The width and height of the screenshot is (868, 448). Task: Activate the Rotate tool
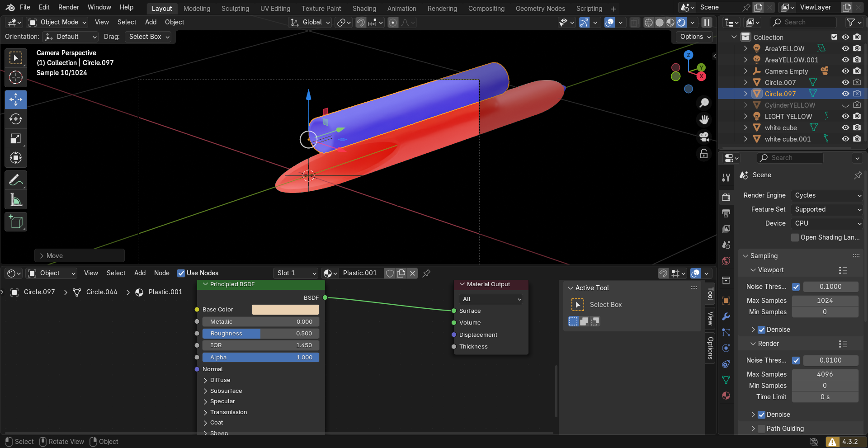(x=16, y=119)
